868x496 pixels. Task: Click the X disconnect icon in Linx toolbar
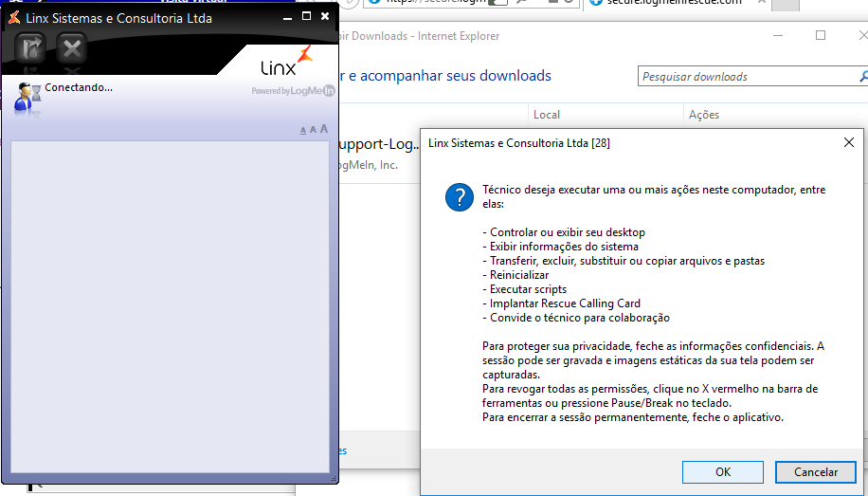72,48
